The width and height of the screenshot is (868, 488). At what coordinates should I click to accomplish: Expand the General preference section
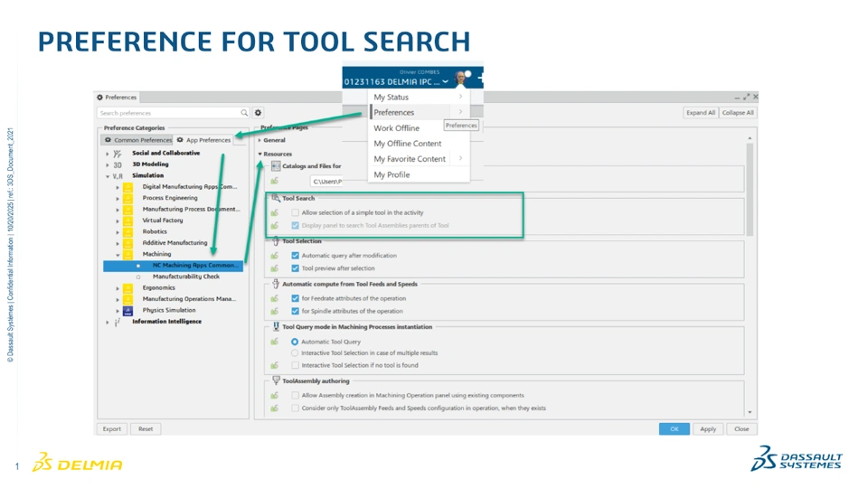(260, 140)
